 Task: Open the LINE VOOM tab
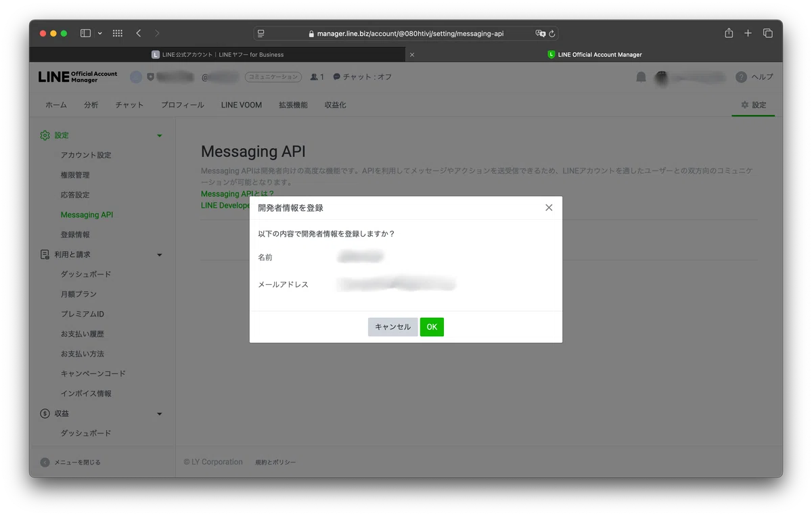pos(242,105)
